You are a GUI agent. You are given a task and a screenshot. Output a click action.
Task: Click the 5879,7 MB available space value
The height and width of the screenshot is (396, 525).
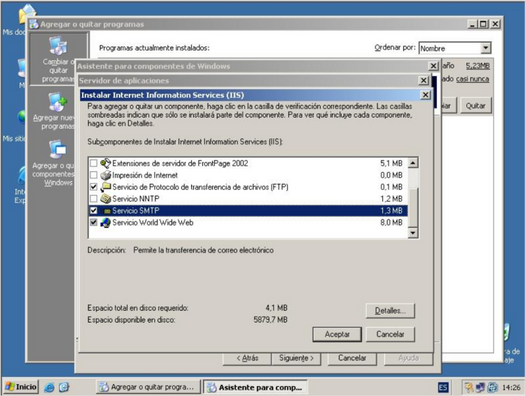271,320
